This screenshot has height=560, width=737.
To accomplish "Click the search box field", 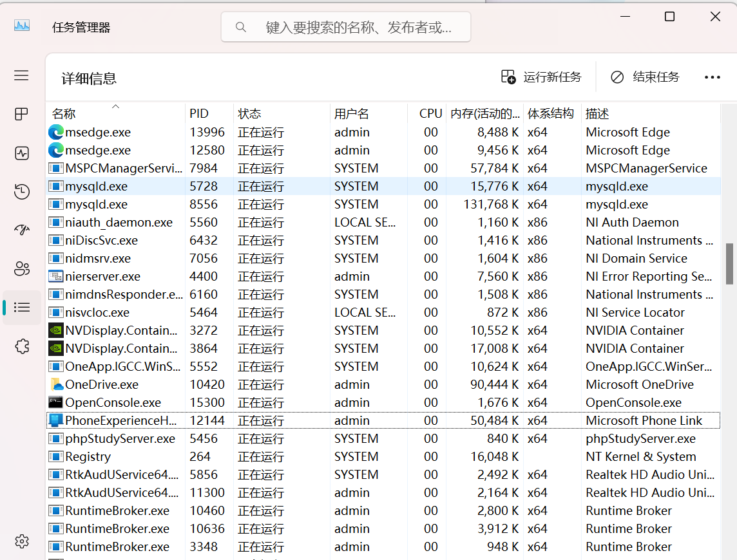I will coord(346,27).
